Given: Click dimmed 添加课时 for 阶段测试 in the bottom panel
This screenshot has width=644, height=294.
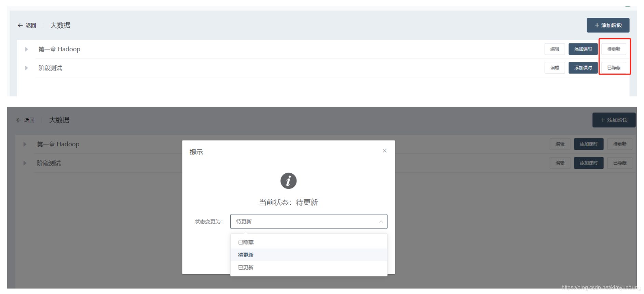Looking at the screenshot, I should (589, 163).
